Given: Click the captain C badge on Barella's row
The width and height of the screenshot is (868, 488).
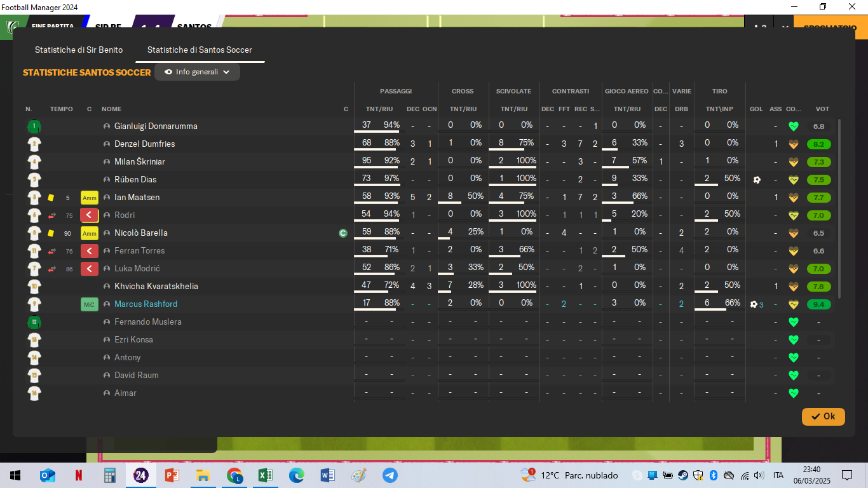Looking at the screenshot, I should [343, 233].
